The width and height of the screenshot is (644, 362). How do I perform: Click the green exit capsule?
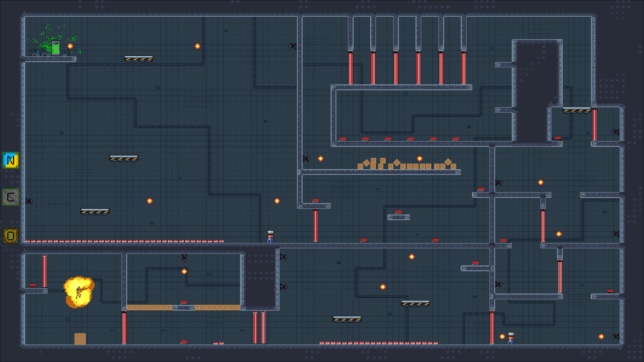pyautogui.click(x=56, y=48)
